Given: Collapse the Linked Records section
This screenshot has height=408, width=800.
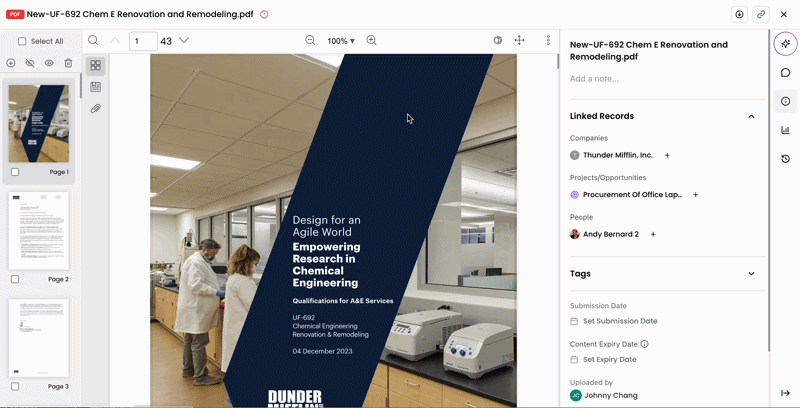Looking at the screenshot, I should pyautogui.click(x=751, y=116).
